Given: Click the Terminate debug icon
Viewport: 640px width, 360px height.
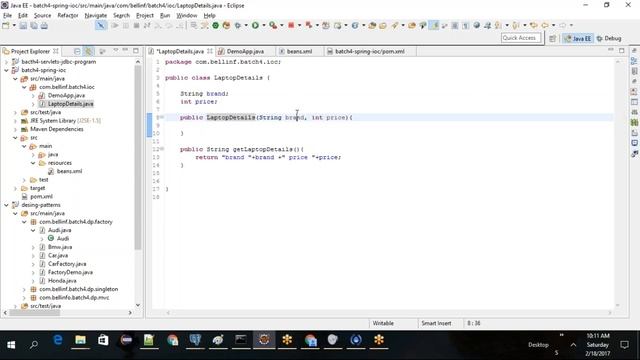Looking at the screenshot, I should pyautogui.click(x=136, y=26).
